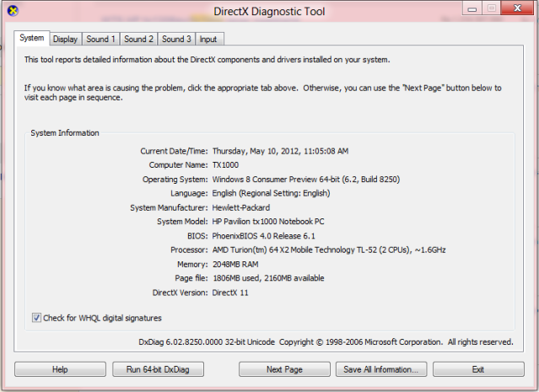Minimize the DirectX Diagnostic Tool window
Image resolution: width=539 pixels, height=392 pixels.
coord(472,8)
